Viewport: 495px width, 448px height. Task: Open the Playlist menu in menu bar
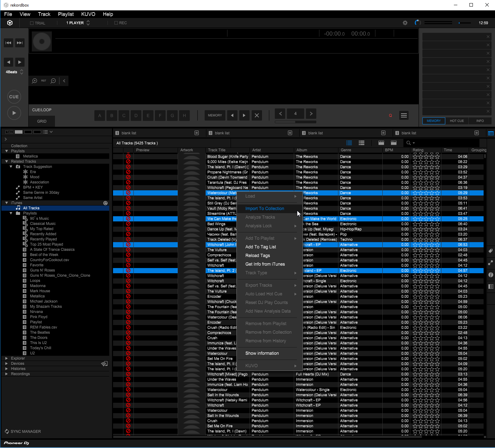pyautogui.click(x=66, y=14)
